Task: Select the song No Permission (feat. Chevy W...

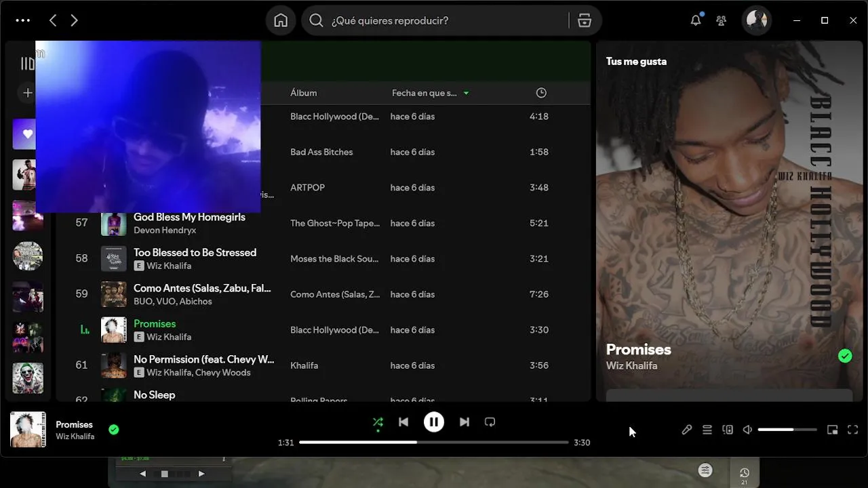Action: [x=203, y=359]
